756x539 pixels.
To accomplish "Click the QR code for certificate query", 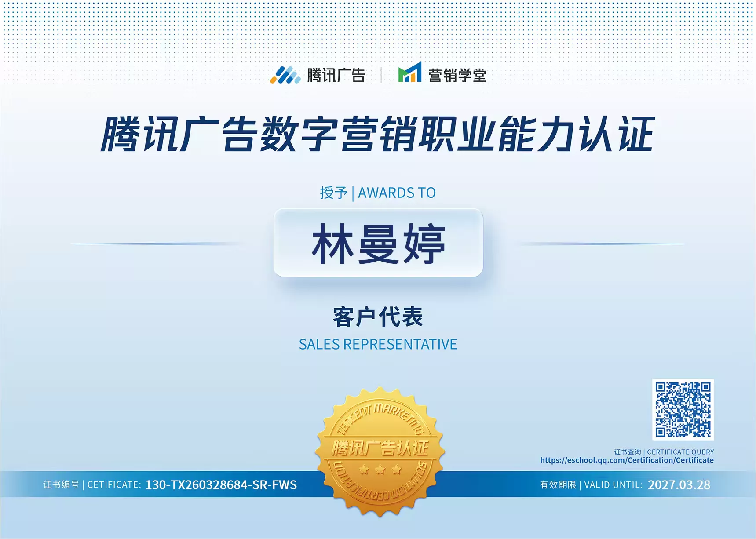I will tap(683, 409).
